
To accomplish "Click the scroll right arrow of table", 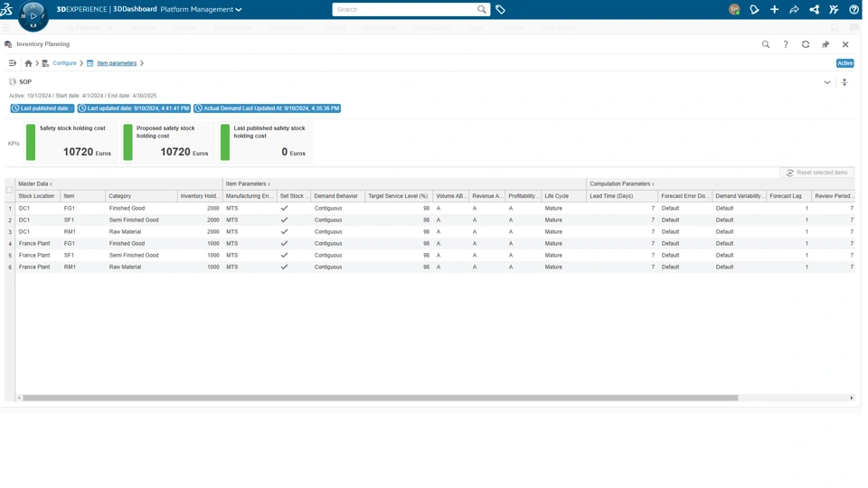I will coord(852,398).
